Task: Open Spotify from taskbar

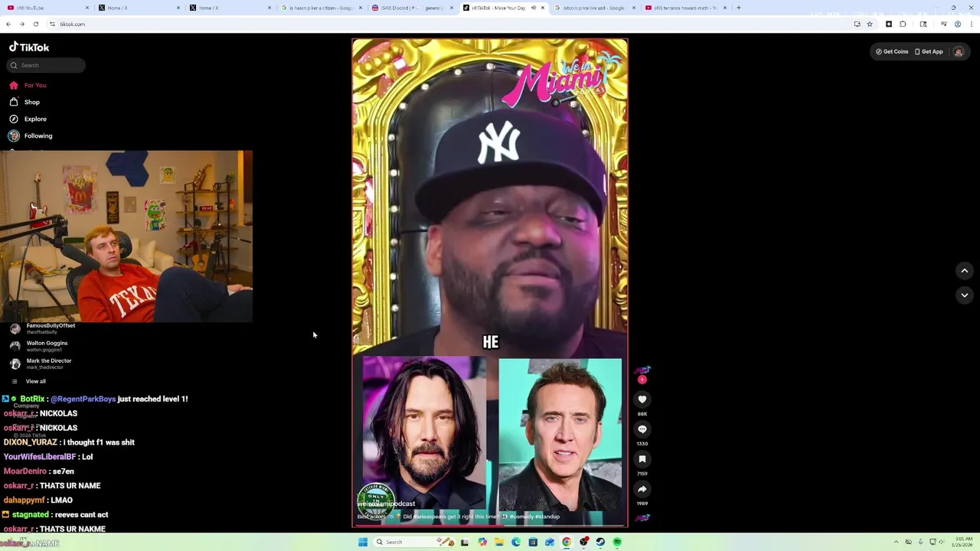Action: (x=617, y=542)
